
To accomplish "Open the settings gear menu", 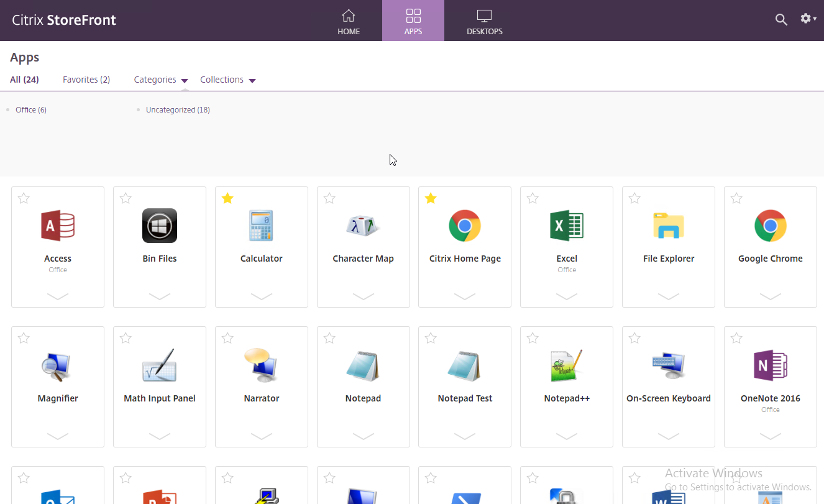I will coord(808,19).
